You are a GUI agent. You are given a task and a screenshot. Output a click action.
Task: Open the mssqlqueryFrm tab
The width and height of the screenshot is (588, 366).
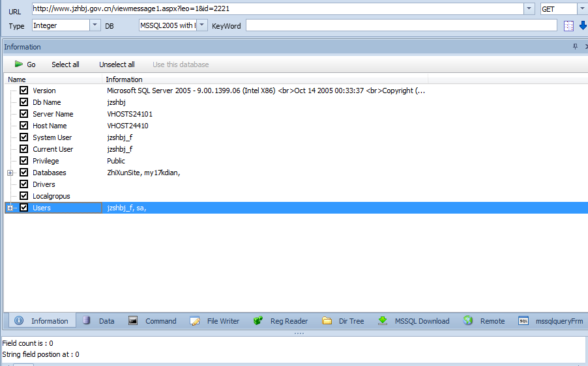[x=551, y=320]
